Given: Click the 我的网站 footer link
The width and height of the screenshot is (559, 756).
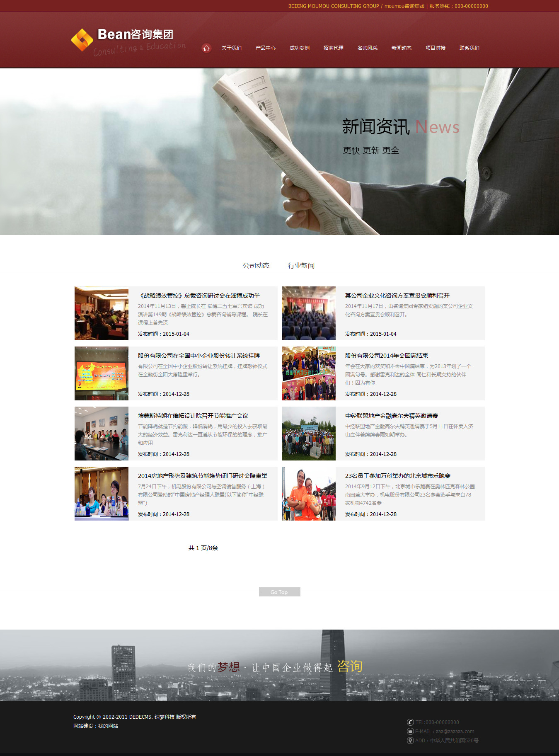Looking at the screenshot, I should coord(108,726).
